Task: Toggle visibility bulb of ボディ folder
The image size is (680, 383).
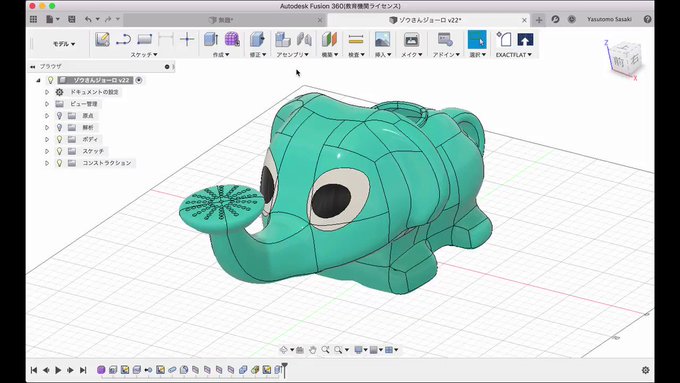Action: pos(59,139)
